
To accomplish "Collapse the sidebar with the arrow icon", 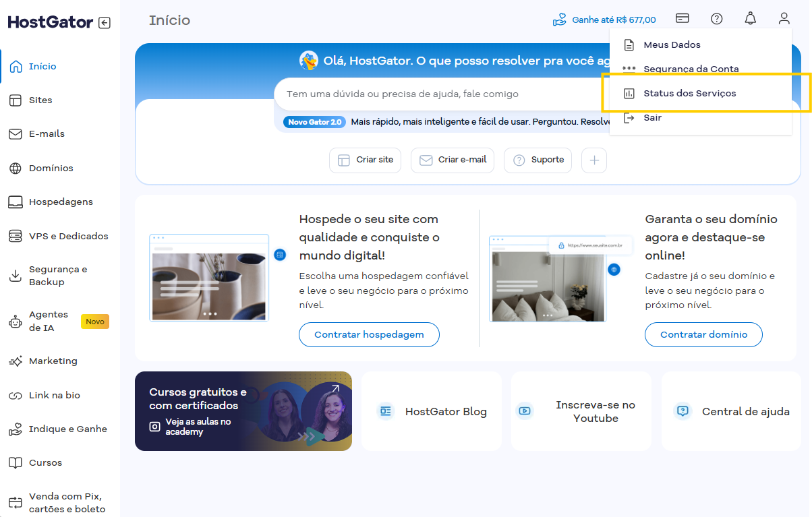I will tap(104, 23).
